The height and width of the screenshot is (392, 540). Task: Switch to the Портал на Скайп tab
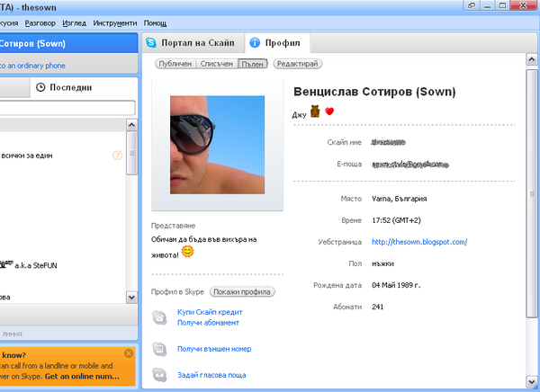(x=193, y=43)
